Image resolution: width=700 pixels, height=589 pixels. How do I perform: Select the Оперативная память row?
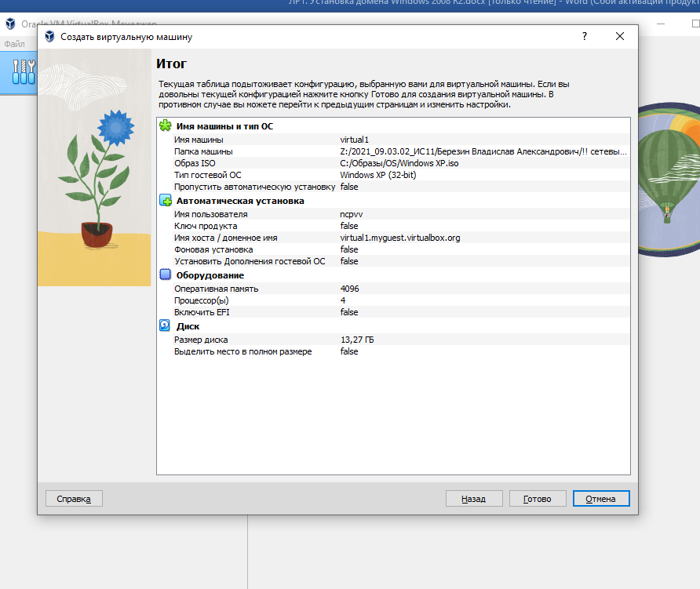tap(392, 289)
